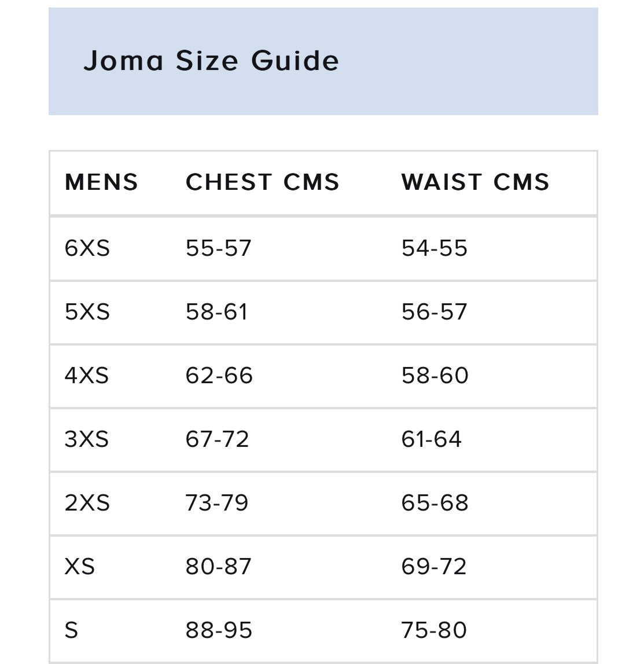This screenshot has width=644, height=664.
Task: Click the XS size row label
Action: click(x=79, y=566)
